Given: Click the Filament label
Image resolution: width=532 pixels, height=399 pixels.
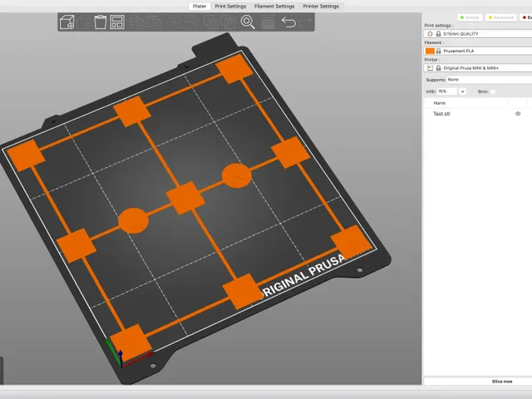Looking at the screenshot, I should pos(434,42).
